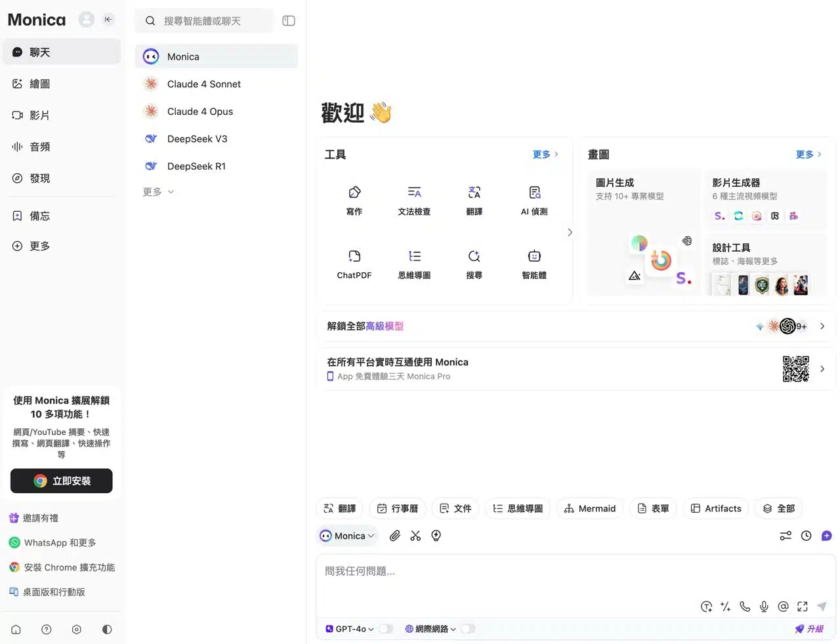Collapse the left sidebar with arrow icon
The height and width of the screenshot is (644, 840).
coord(108,20)
